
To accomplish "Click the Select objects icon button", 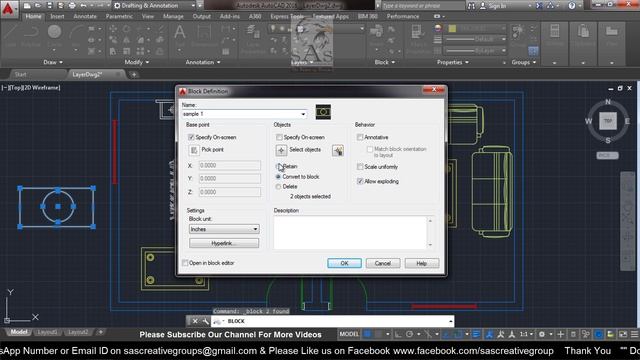I will 281,150.
